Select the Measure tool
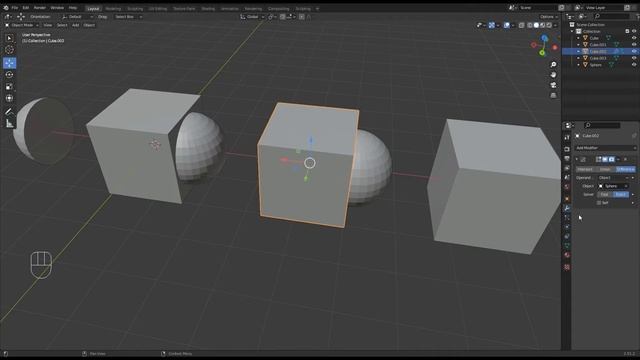 (9, 123)
